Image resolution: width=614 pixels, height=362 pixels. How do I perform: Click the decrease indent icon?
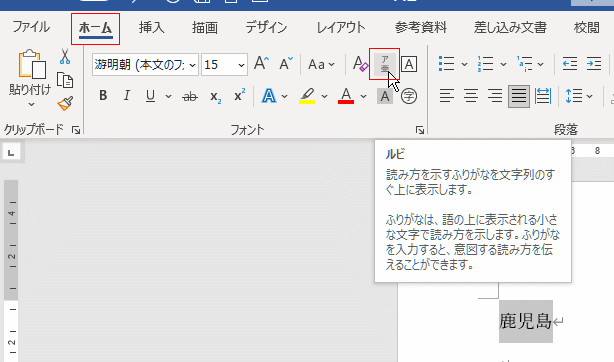pyautogui.click(x=570, y=64)
